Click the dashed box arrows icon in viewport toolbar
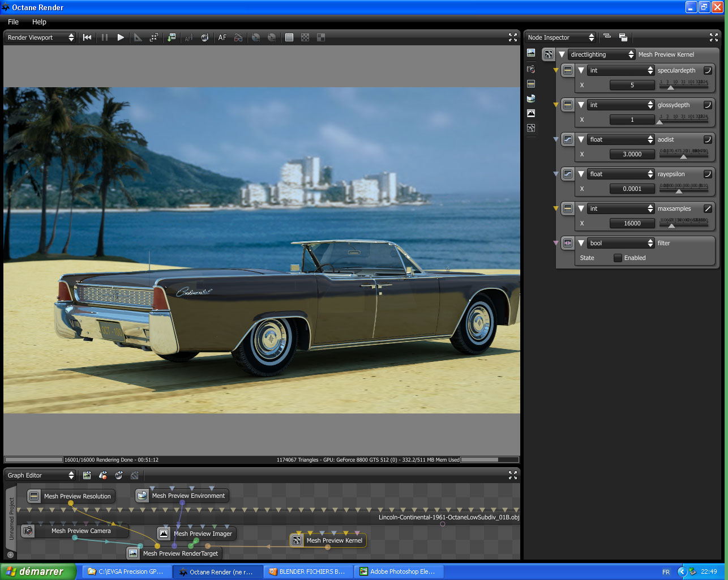This screenshot has width=728, height=580. tap(153, 37)
